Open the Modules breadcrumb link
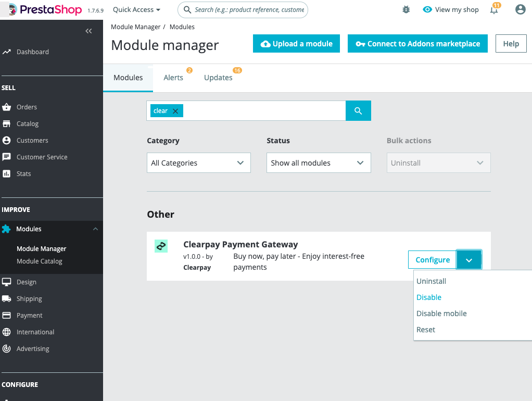Viewport: 532px width, 401px height. [182, 27]
